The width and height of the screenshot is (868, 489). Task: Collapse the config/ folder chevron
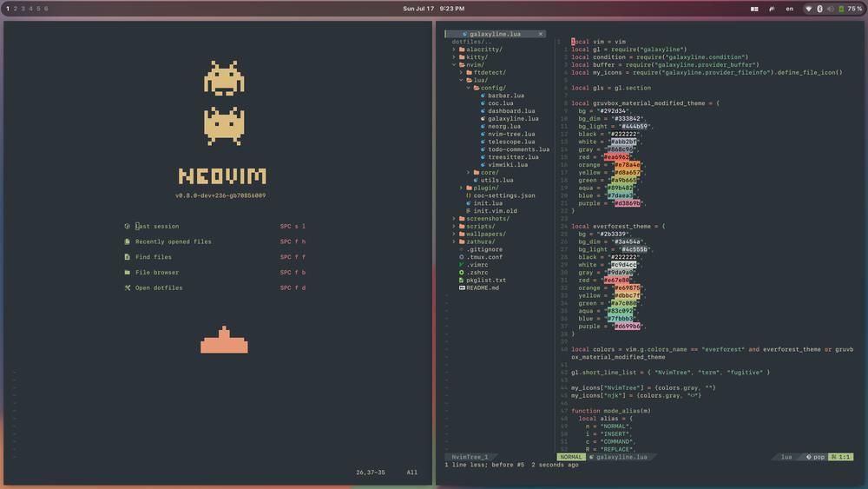pos(469,88)
